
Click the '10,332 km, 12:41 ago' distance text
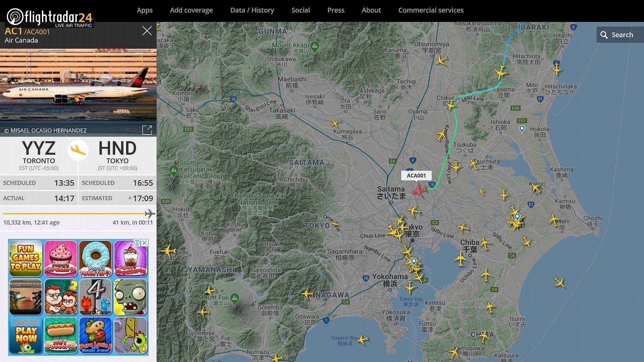[31, 222]
